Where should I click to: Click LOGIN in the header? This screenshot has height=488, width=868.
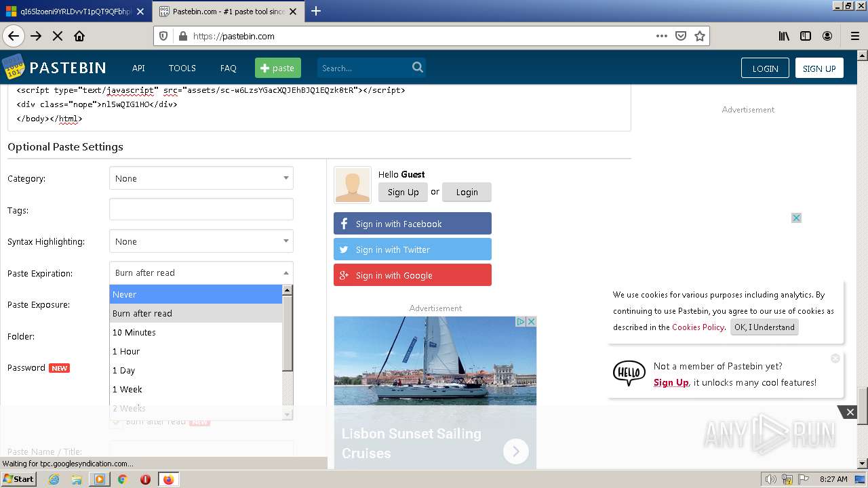click(765, 68)
